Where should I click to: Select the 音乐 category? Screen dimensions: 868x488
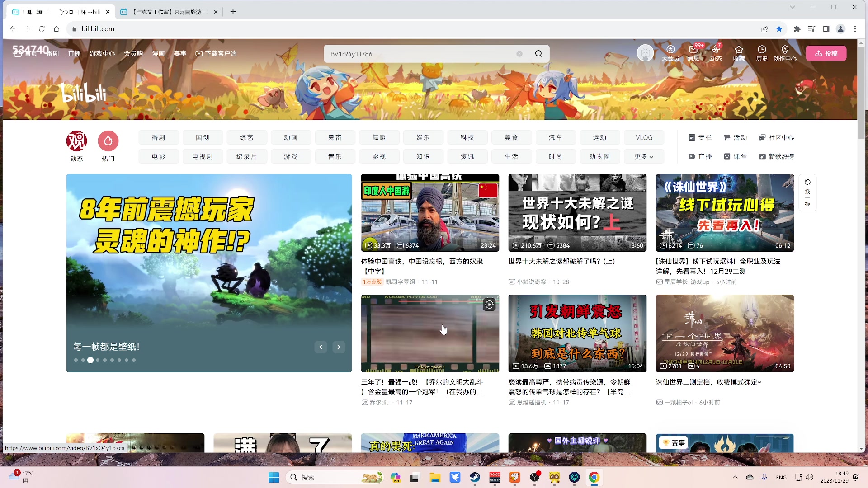335,156
